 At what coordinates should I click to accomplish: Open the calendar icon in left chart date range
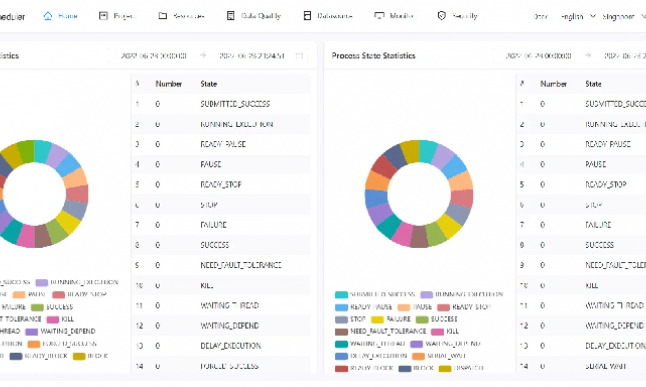300,56
